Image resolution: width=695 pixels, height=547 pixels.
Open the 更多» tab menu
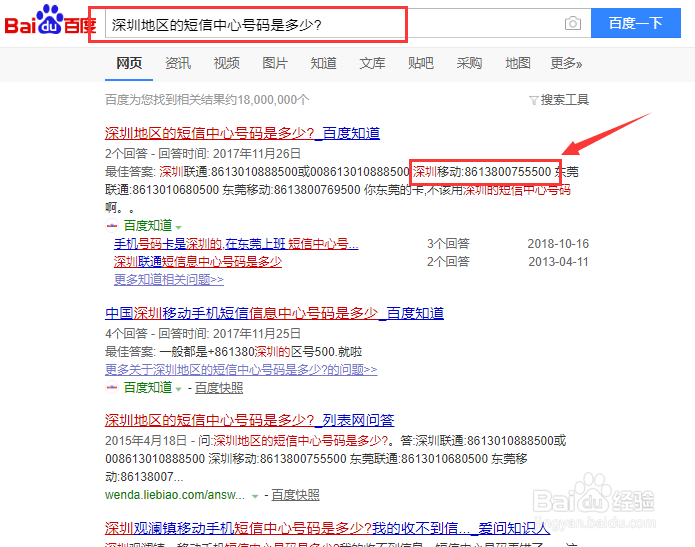click(566, 63)
